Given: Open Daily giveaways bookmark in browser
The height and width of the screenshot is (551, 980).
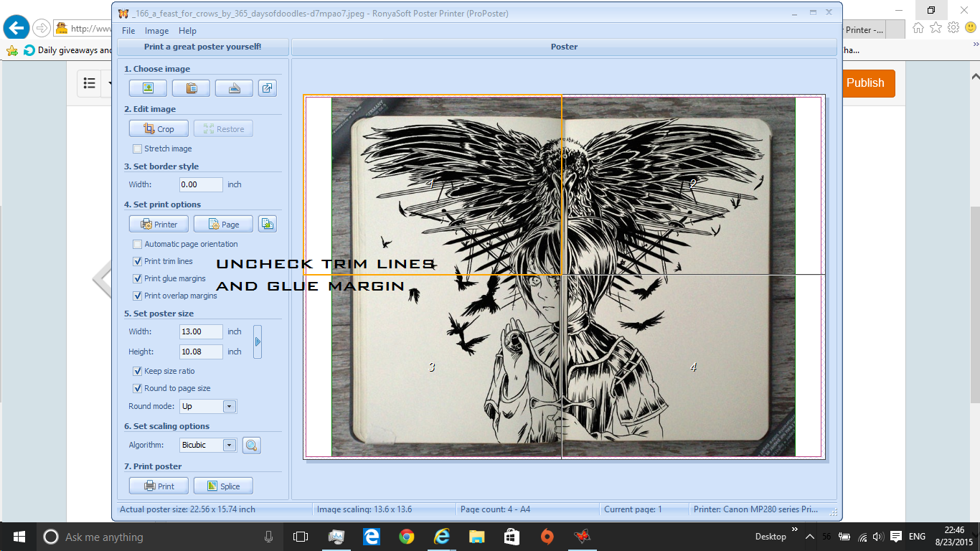Looking at the screenshot, I should coord(68,50).
